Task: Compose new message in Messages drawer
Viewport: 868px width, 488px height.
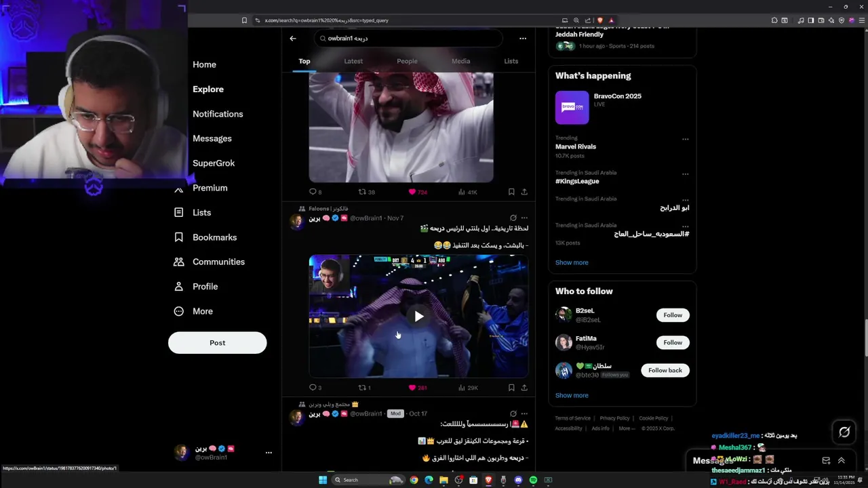Action: point(826,460)
